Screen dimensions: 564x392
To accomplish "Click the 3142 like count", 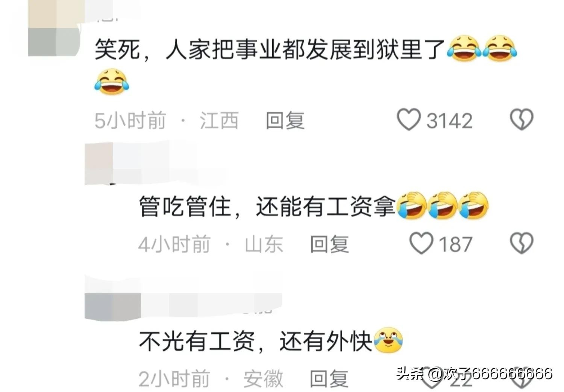I will click(x=449, y=121).
